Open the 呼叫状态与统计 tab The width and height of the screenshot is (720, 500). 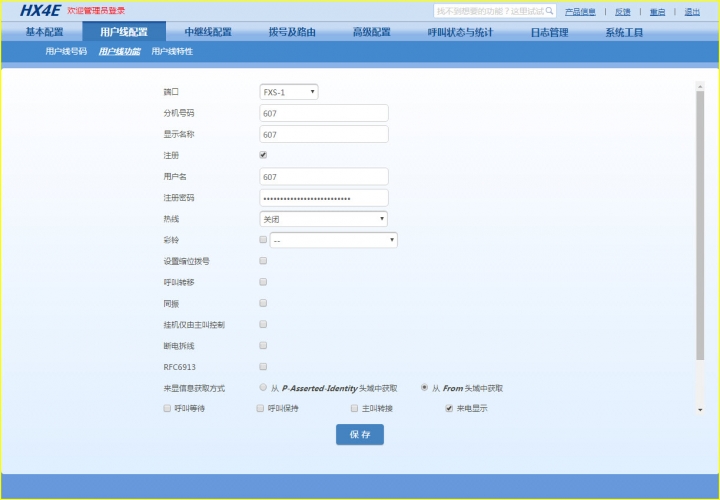(x=460, y=32)
